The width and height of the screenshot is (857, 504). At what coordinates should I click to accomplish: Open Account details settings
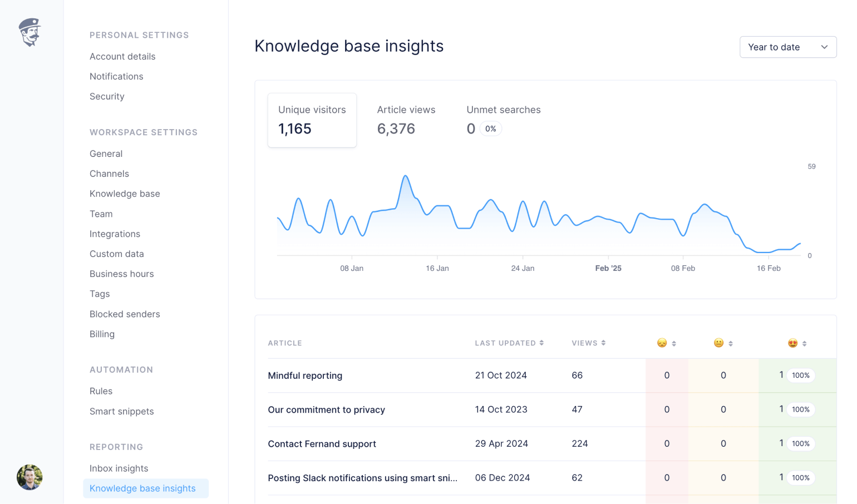tap(122, 57)
